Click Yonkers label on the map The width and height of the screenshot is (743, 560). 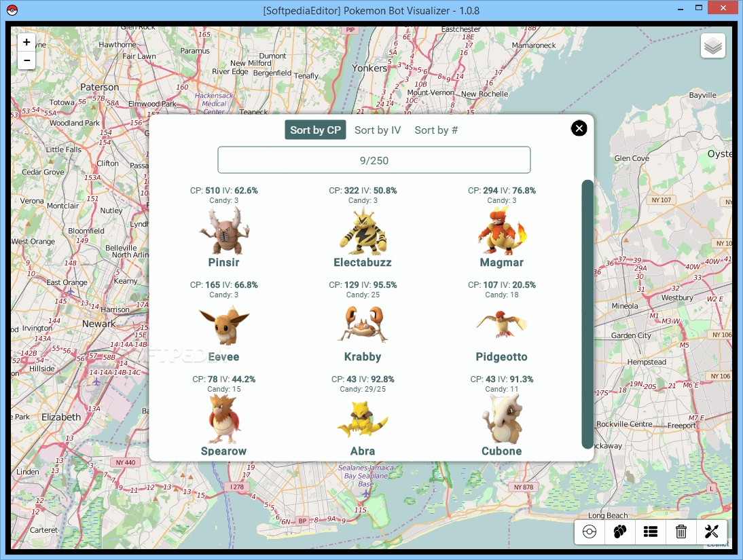pyautogui.click(x=369, y=69)
